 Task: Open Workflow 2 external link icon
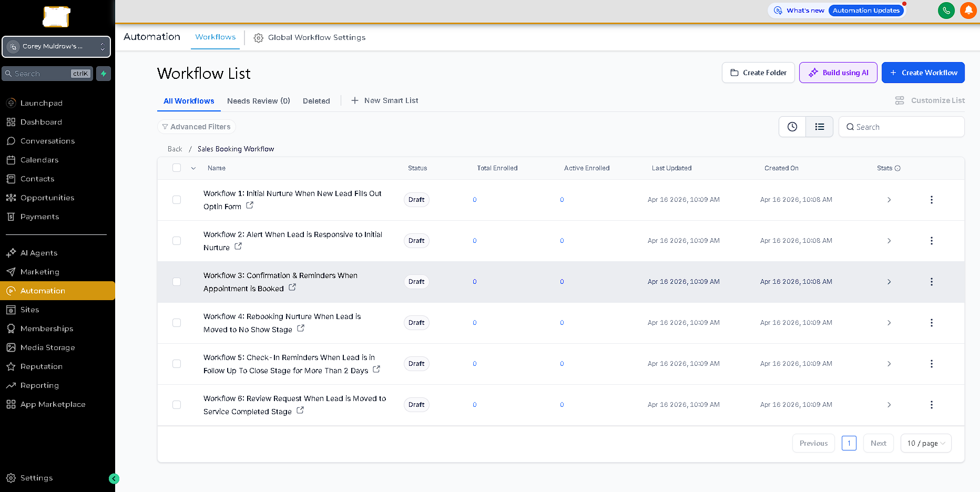point(238,246)
